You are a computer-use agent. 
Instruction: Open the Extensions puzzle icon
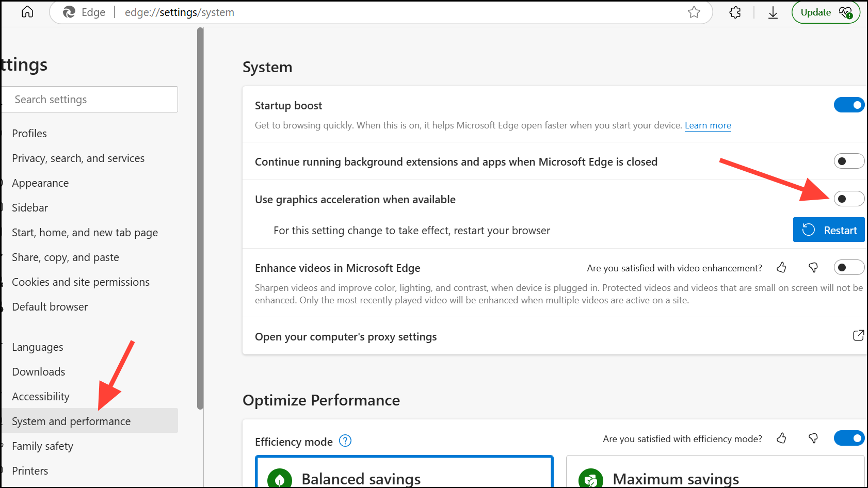click(735, 12)
